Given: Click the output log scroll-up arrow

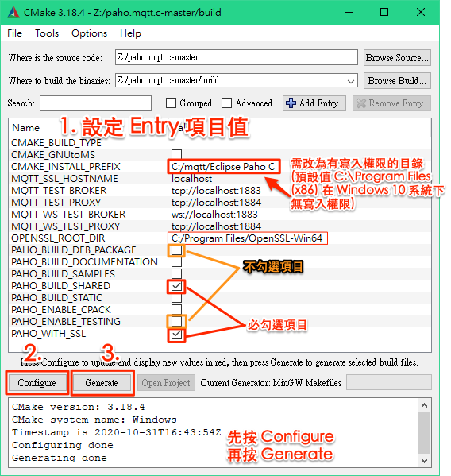Looking at the screenshot, I should pos(424,405).
